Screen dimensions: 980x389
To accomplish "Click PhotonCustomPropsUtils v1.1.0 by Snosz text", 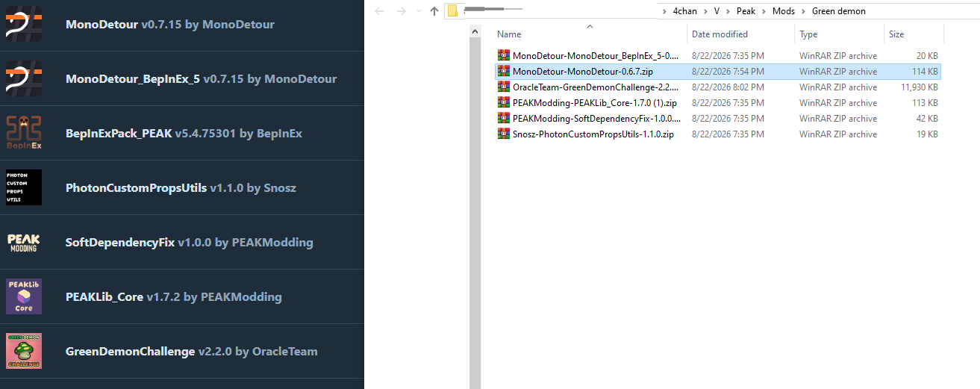I will click(x=181, y=187).
